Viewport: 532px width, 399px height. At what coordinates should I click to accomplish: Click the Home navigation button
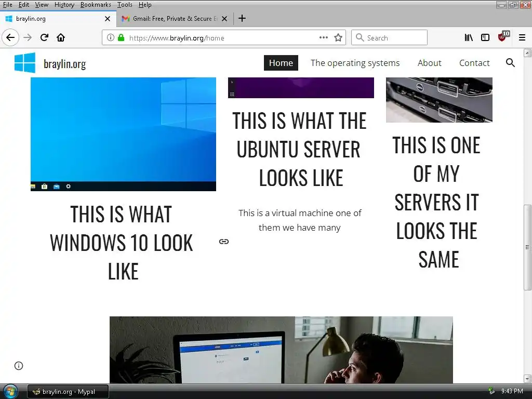281,63
